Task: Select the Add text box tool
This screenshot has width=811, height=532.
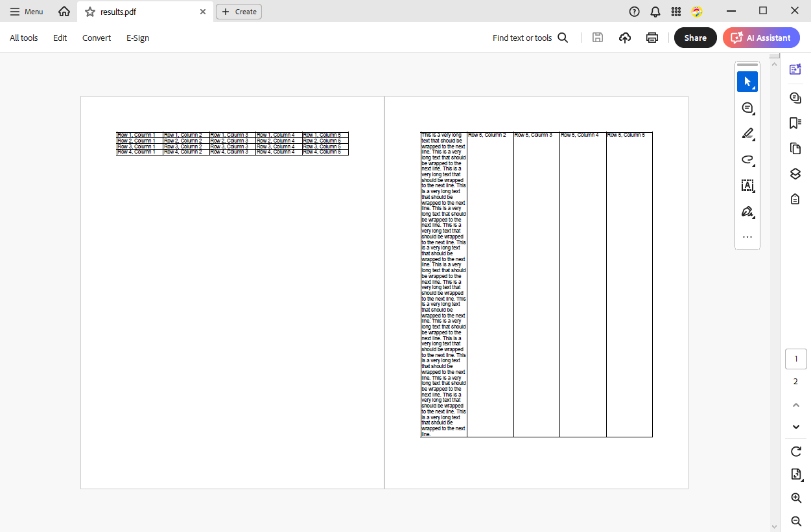Action: (747, 185)
